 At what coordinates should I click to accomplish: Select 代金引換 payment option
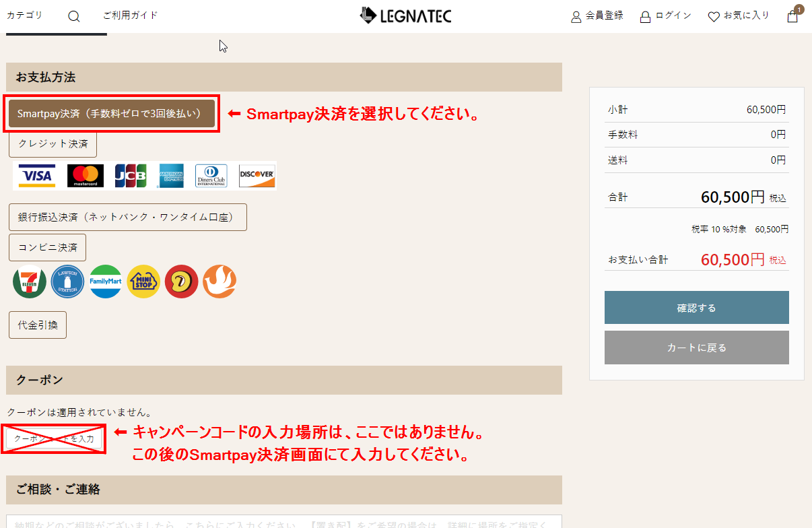click(38, 325)
